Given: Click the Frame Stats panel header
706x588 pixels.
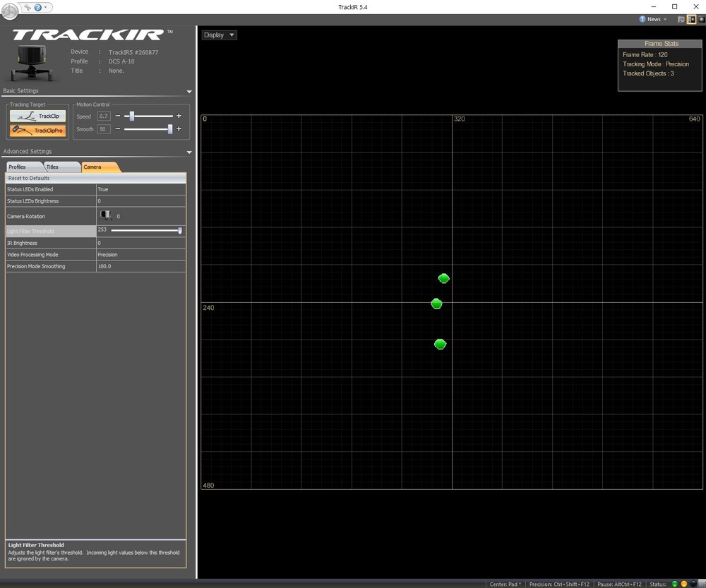Looking at the screenshot, I should tap(660, 44).
